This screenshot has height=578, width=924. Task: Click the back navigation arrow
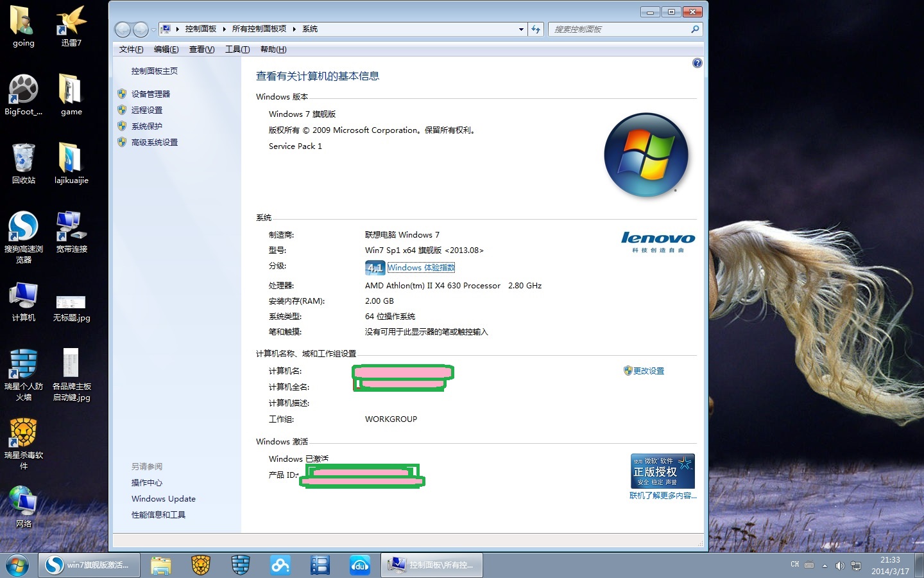tap(123, 30)
